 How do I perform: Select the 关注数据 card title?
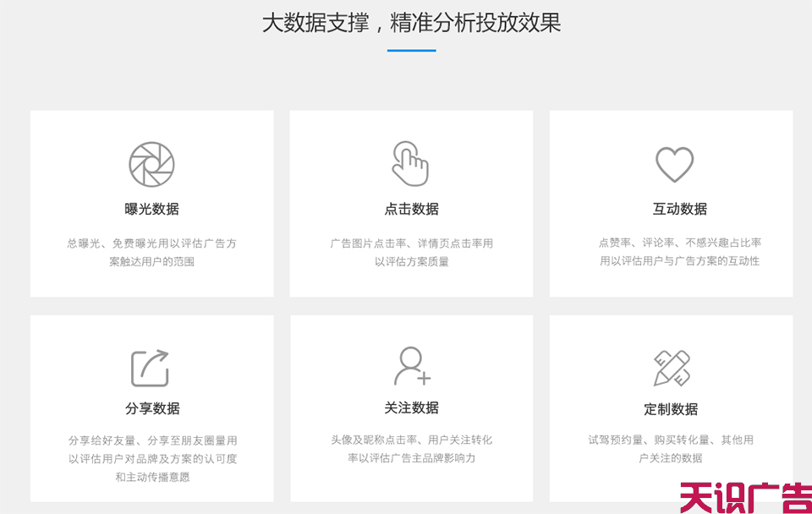click(x=412, y=407)
